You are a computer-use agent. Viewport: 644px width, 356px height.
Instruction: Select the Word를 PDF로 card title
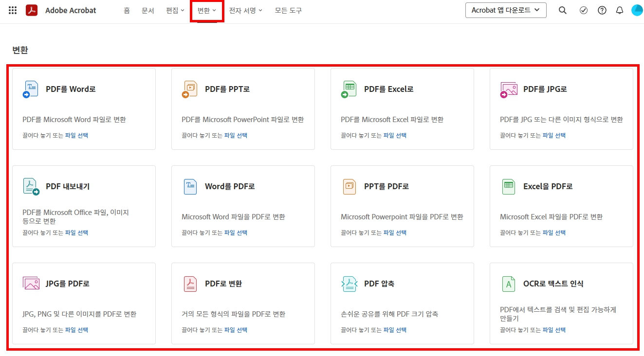tap(230, 186)
